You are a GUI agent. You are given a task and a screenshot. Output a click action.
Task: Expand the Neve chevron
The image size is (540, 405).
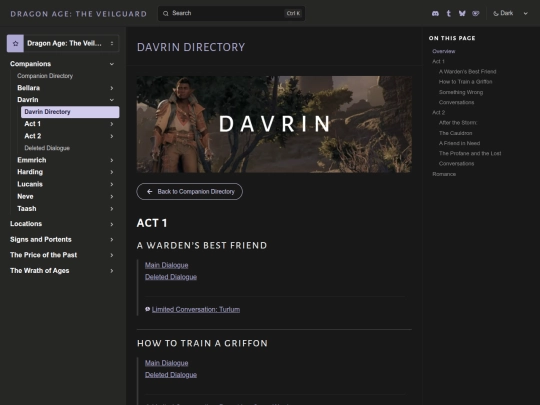(112, 197)
